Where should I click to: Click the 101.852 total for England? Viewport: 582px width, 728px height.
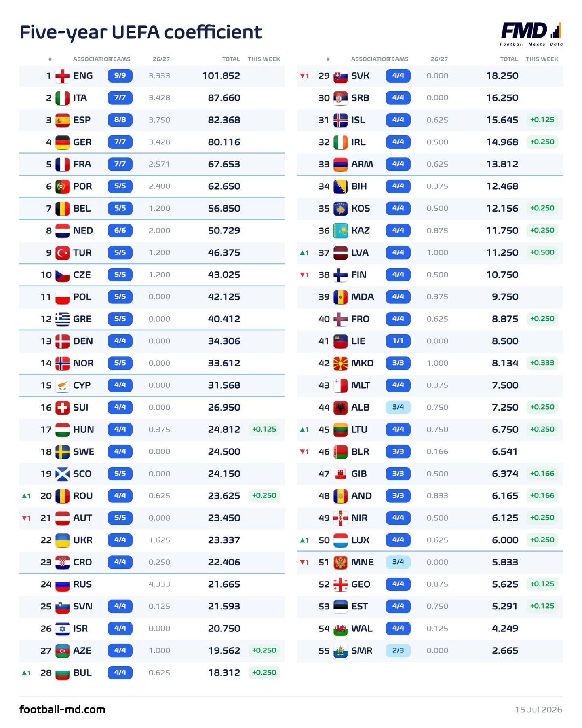click(221, 76)
